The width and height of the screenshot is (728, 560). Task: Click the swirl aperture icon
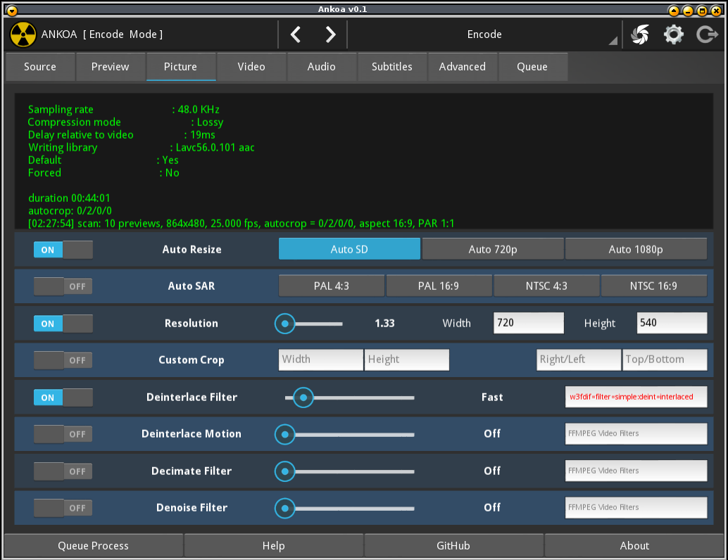pos(640,34)
